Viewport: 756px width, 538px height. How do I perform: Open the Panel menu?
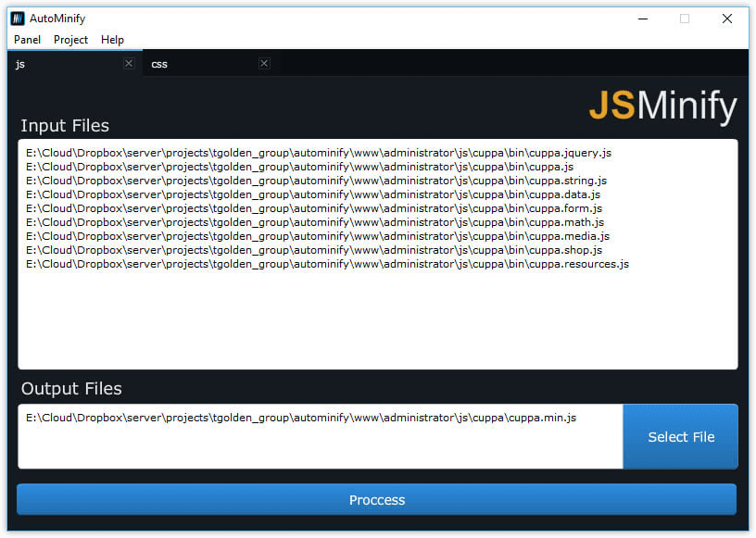(27, 40)
